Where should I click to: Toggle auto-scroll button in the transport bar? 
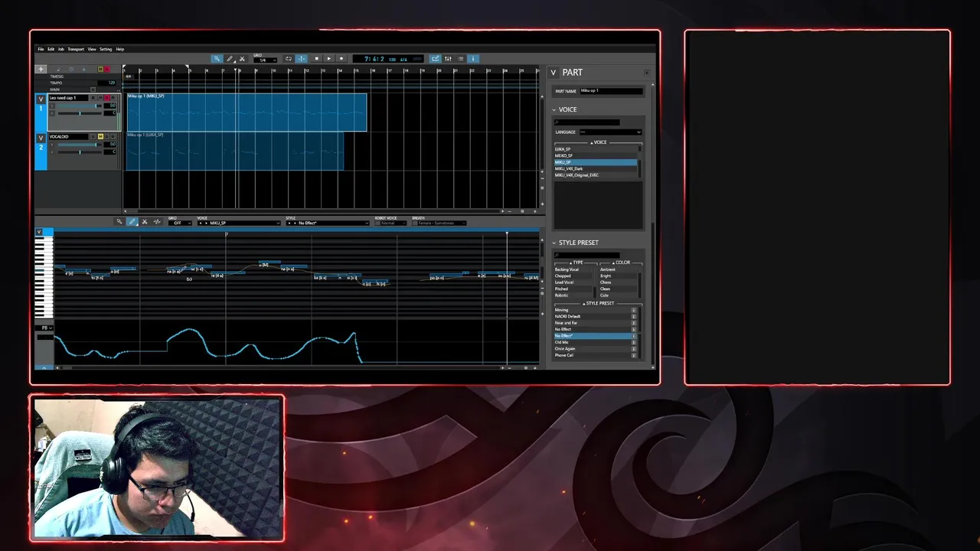tap(302, 59)
